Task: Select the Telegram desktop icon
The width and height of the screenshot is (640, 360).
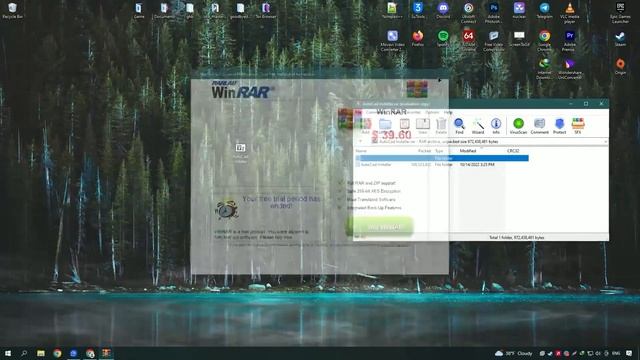Action: 544,11
